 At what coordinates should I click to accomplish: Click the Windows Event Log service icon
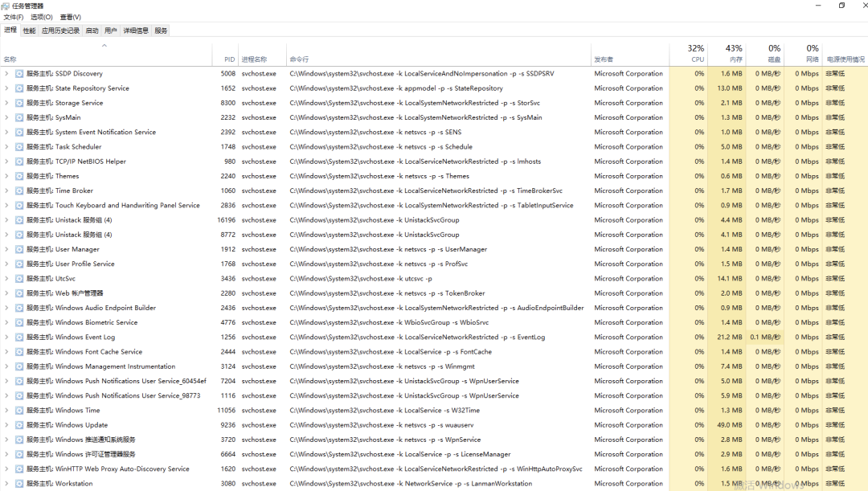coord(19,338)
